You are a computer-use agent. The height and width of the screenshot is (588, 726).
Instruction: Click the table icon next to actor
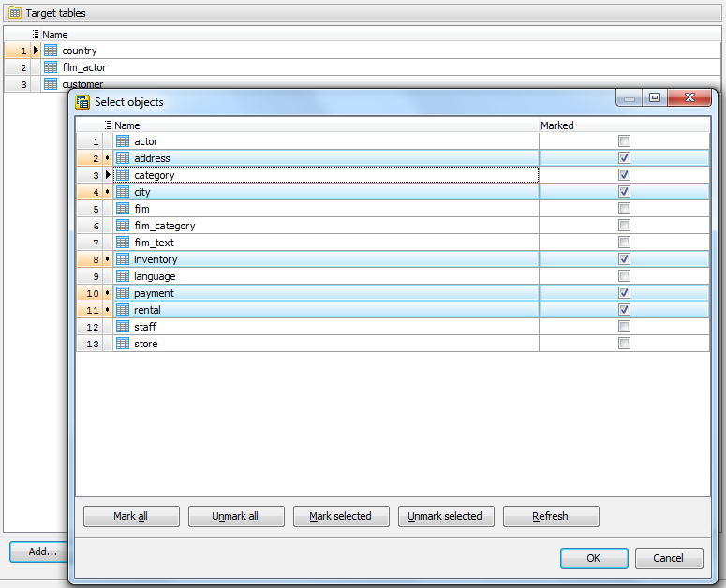coord(123,141)
